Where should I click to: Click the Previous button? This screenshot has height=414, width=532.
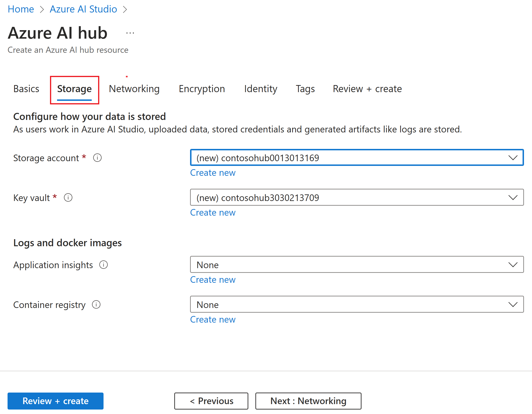tap(211, 401)
